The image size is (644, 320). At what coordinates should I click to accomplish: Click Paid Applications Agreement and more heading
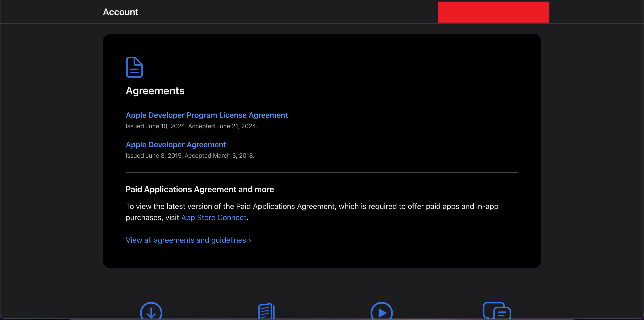pos(200,189)
